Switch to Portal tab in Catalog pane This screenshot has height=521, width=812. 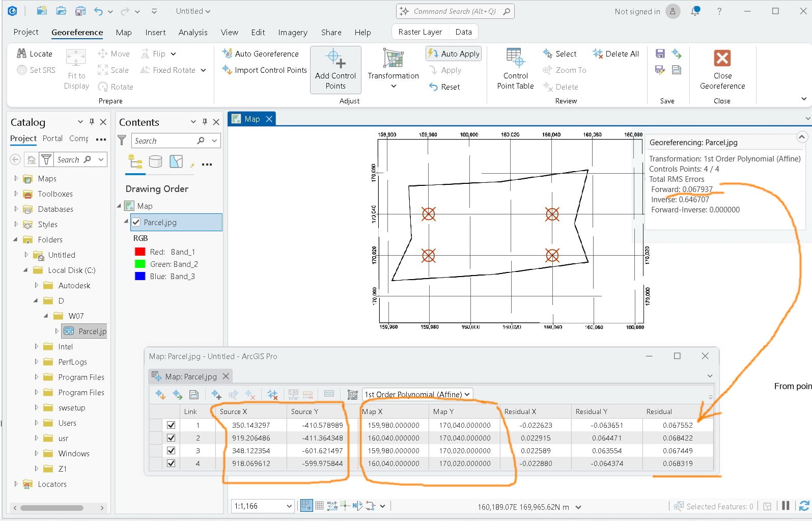point(52,139)
